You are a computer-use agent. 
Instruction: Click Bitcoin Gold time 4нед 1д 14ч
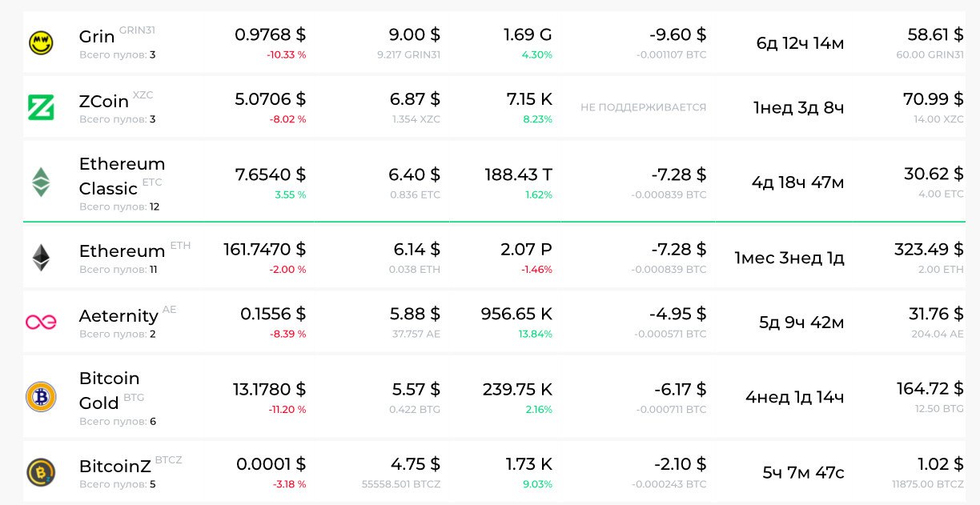coord(795,397)
